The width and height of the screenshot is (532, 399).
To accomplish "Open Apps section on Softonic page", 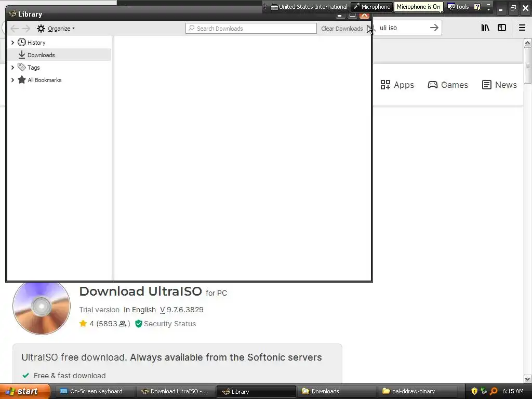I will [397, 85].
